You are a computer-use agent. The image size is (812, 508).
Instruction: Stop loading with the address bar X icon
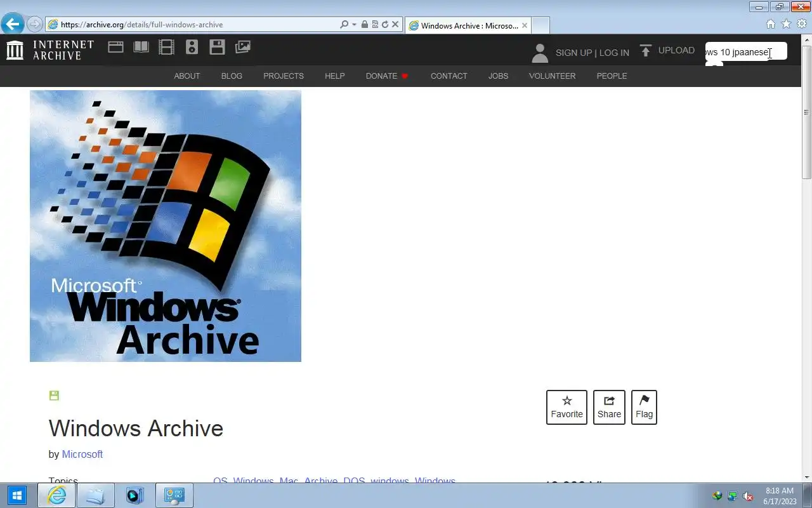pyautogui.click(x=395, y=24)
